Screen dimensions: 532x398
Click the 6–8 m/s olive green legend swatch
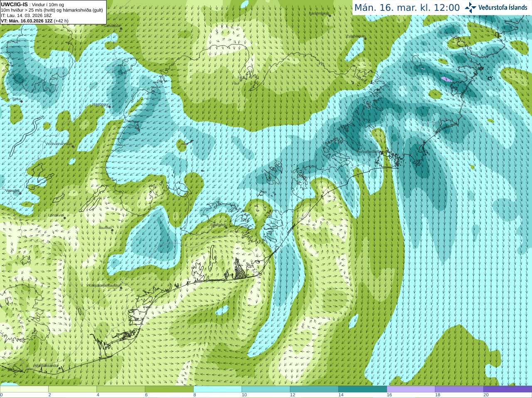point(169,389)
